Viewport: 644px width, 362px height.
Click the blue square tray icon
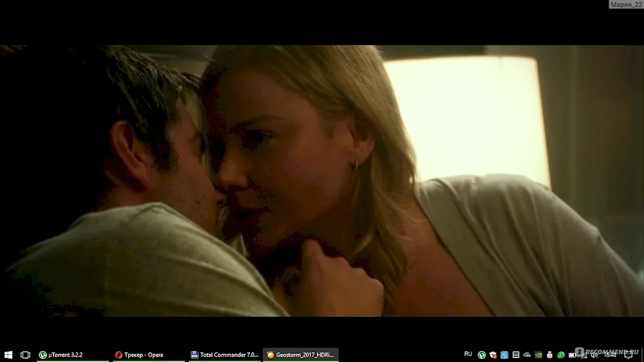click(x=504, y=355)
